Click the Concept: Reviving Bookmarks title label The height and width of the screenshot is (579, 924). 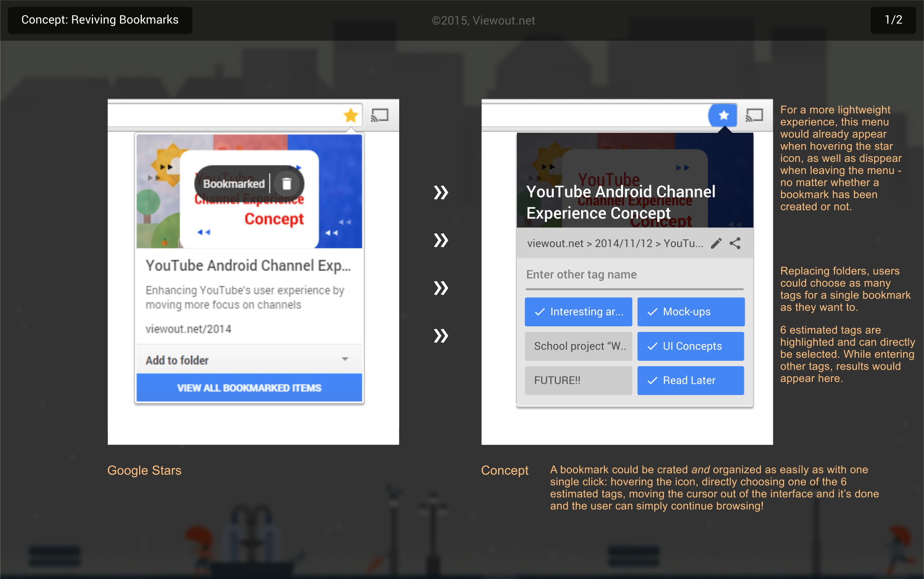click(x=100, y=20)
